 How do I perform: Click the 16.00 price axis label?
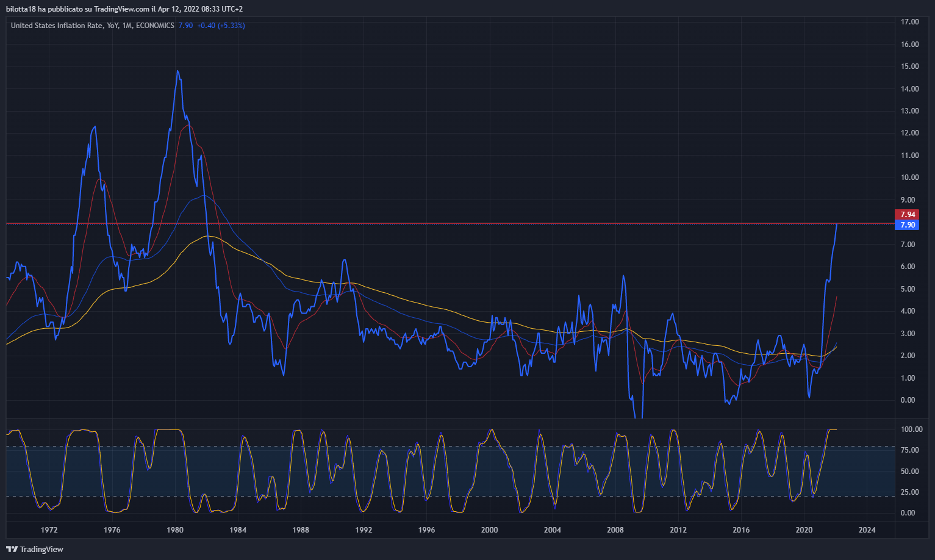(910, 45)
